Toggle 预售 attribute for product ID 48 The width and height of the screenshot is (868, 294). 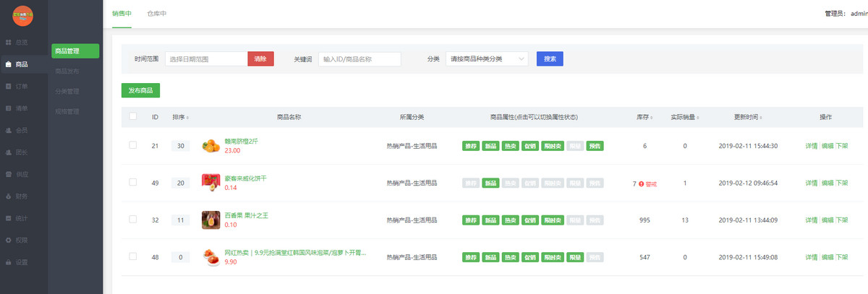pyautogui.click(x=595, y=257)
